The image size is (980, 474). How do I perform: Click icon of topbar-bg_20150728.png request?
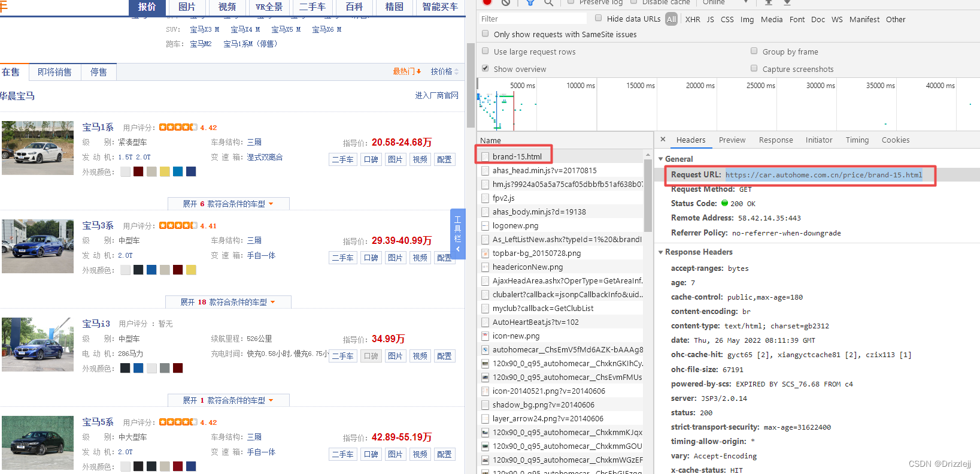(486, 253)
